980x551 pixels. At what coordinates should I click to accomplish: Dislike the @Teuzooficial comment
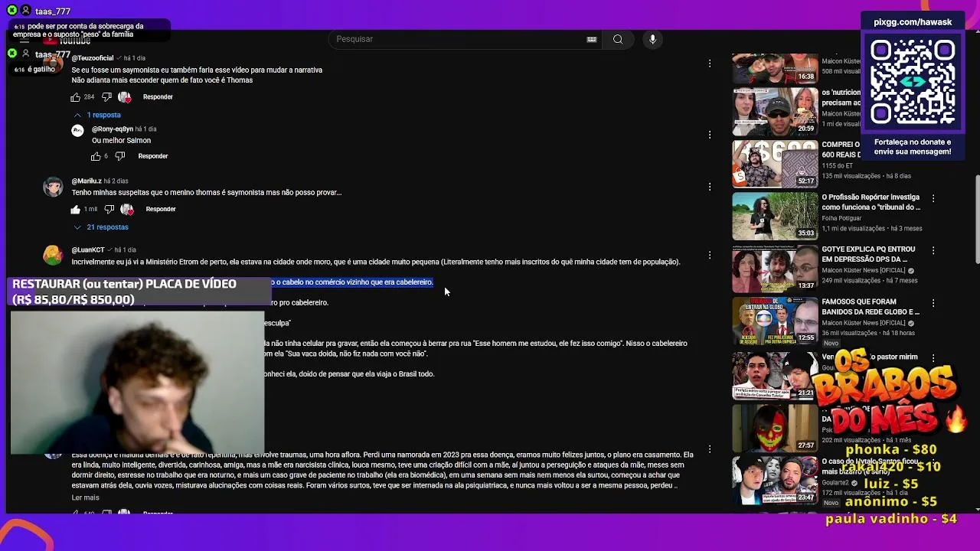pyautogui.click(x=106, y=97)
